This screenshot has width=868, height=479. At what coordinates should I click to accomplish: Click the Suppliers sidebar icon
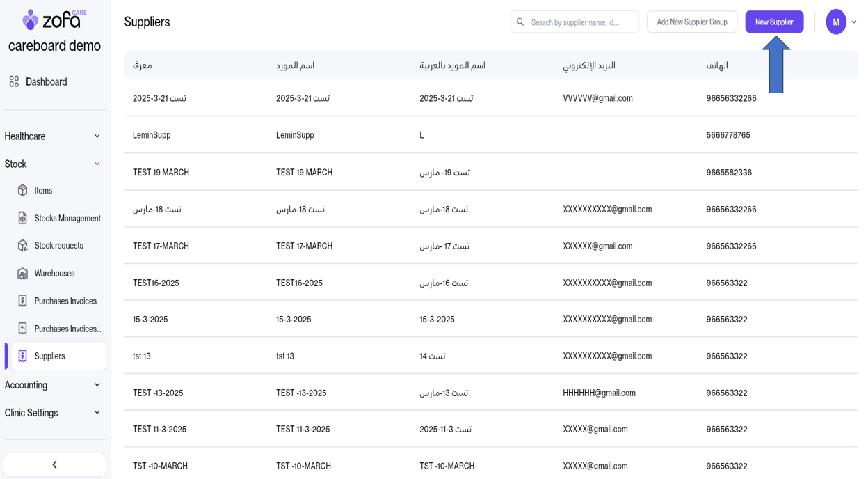coord(22,356)
